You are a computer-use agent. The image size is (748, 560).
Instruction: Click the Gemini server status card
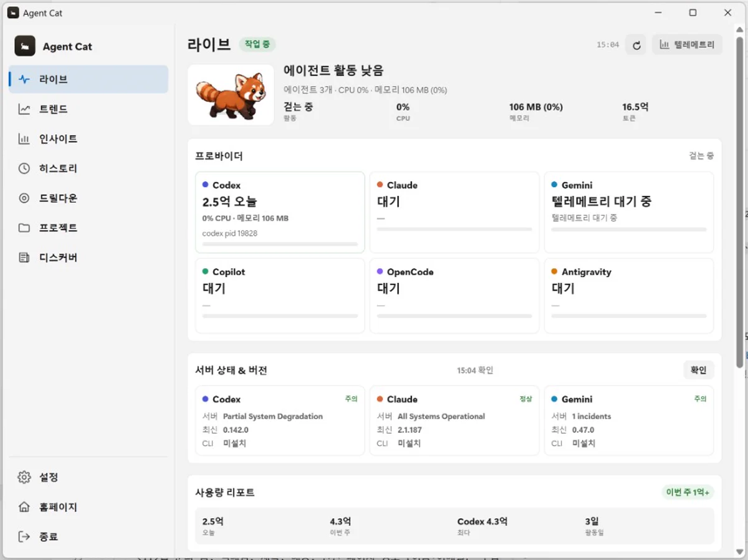coord(629,421)
